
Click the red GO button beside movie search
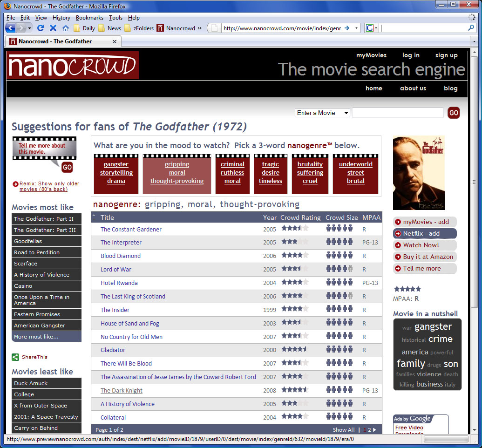454,113
